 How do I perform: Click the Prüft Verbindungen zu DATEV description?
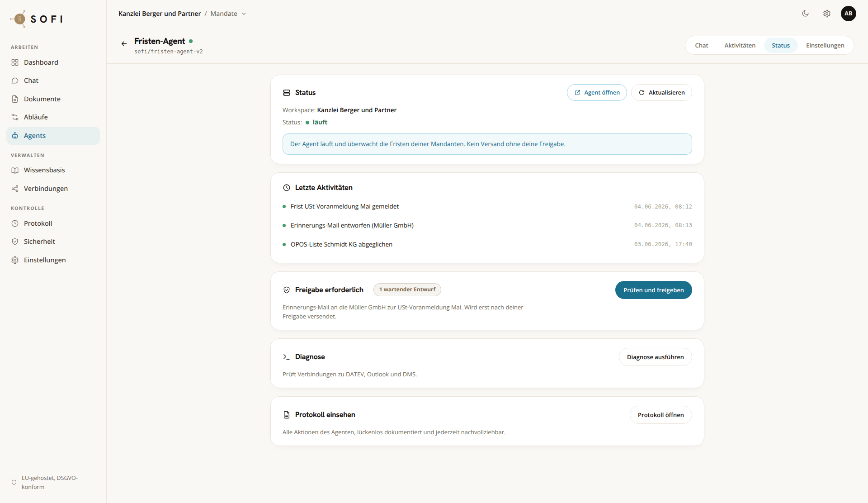coord(349,374)
